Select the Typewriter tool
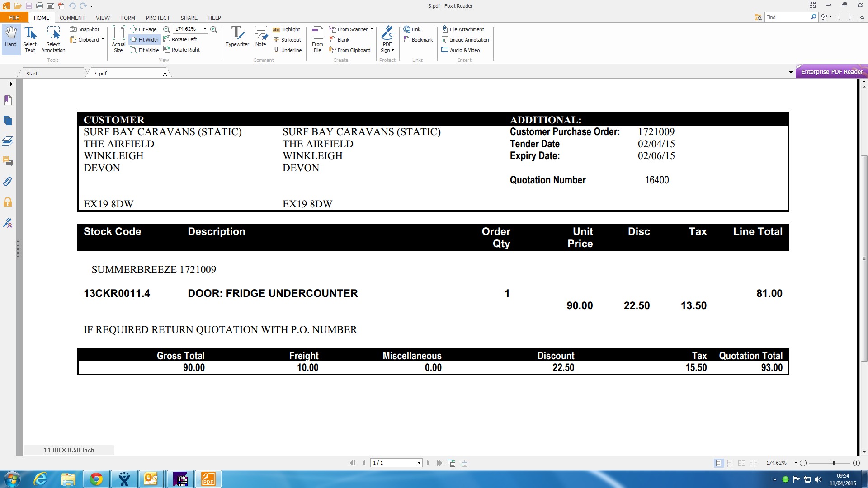This screenshot has width=868, height=488. point(237,37)
